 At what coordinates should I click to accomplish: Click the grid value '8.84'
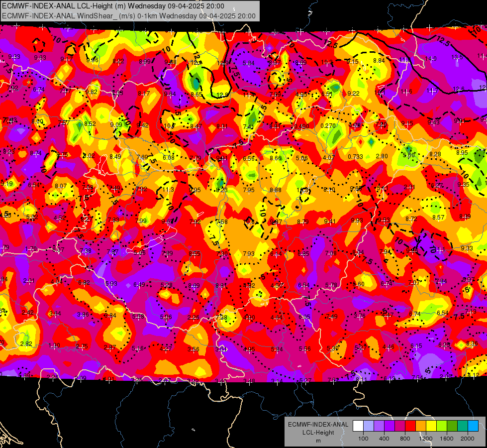[379, 61]
